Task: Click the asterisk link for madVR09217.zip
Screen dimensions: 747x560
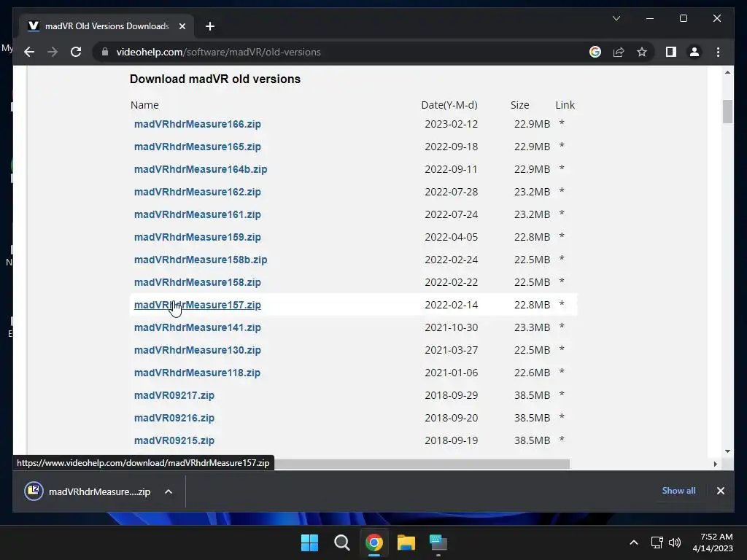Action: (562, 394)
